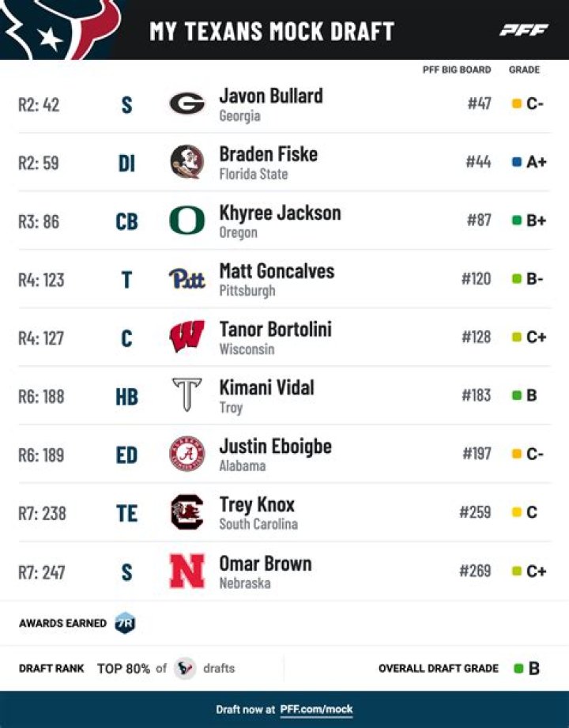Click the blue A+ grade swatch

[x=517, y=162]
